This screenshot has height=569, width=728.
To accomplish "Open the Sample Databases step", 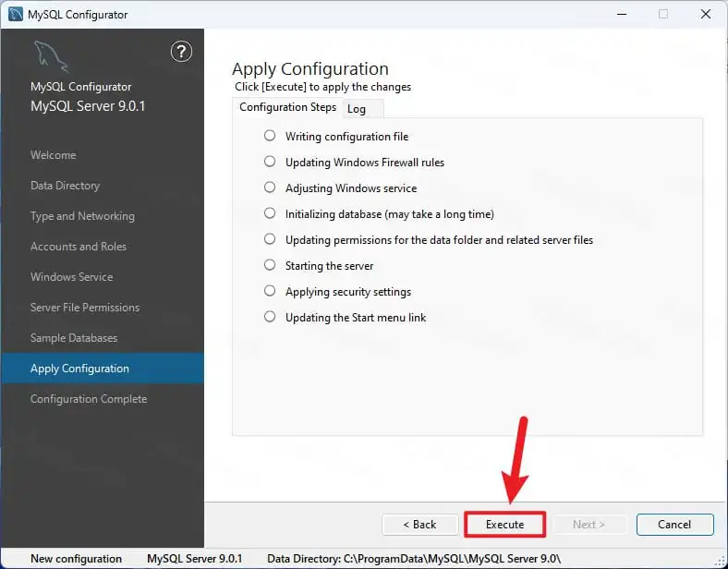I will (74, 338).
